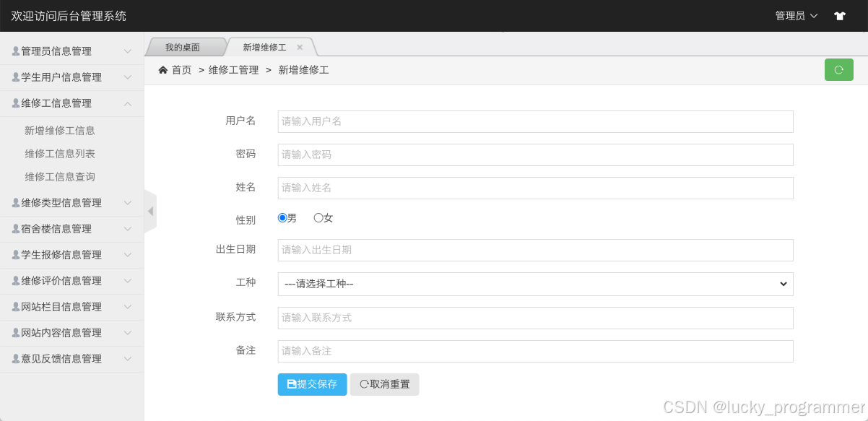Viewport: 868px width, 421px height.
Task: Open 维修工信息列表 submenu item
Action: (x=60, y=154)
